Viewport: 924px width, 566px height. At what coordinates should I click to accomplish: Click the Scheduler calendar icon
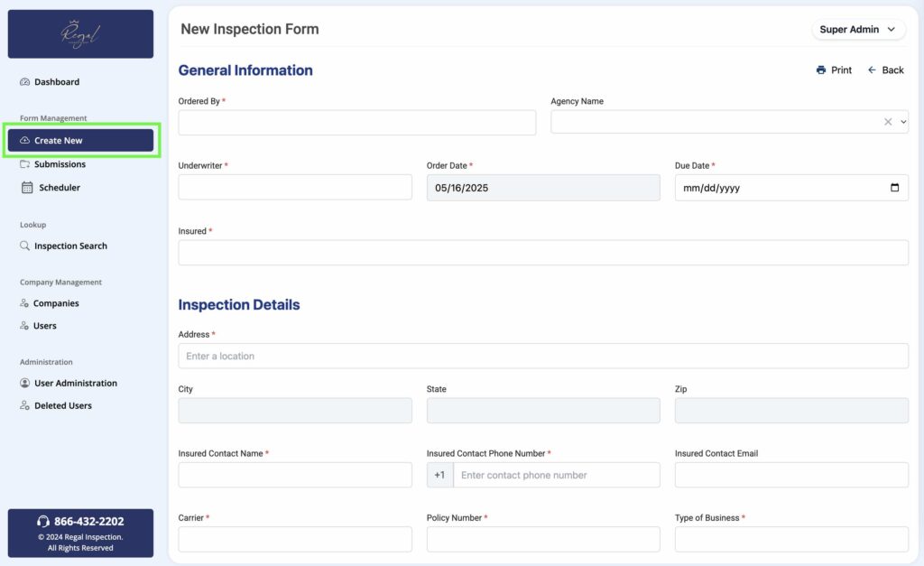pos(27,188)
